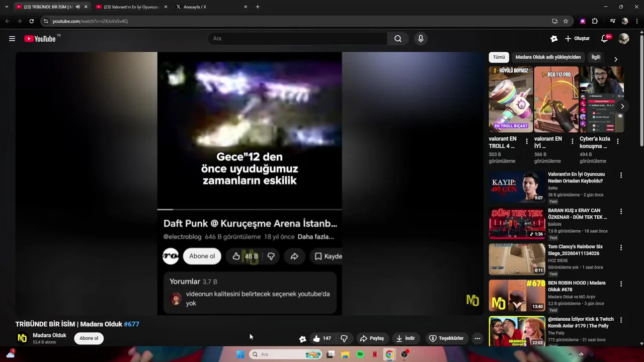Open the YouTube hamburger guide menu

pyautogui.click(x=12, y=39)
